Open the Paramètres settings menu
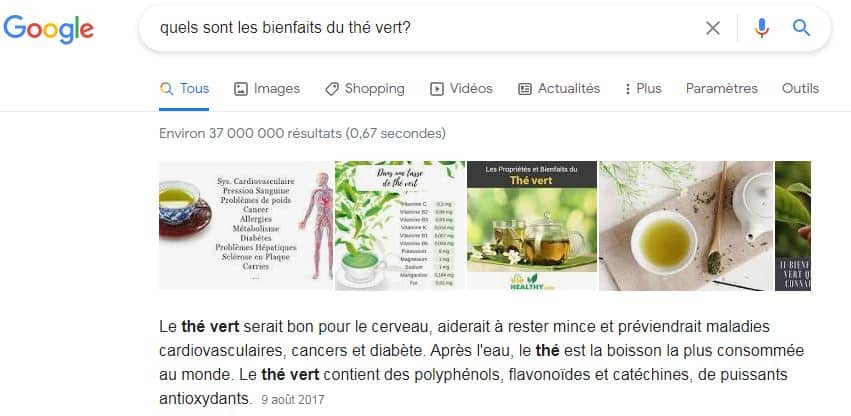Screen dimensions: 851x416 click(x=721, y=89)
